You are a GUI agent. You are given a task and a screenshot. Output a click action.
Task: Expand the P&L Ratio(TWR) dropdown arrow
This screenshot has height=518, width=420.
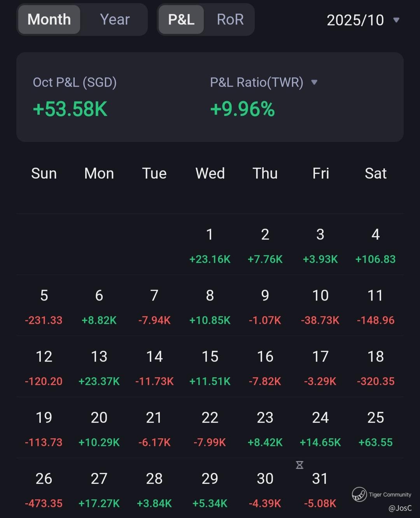point(314,82)
